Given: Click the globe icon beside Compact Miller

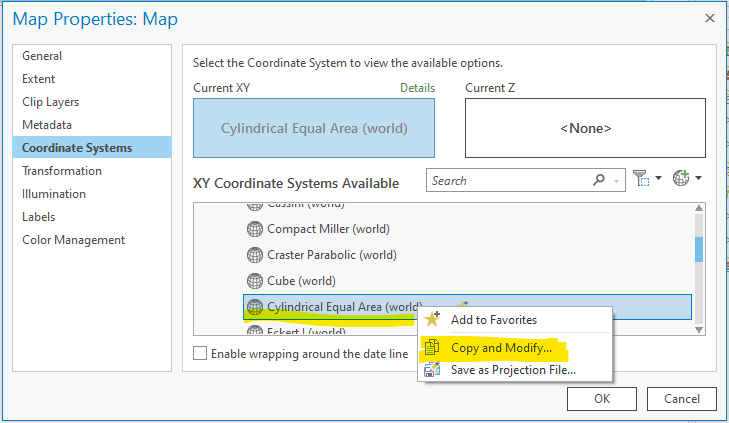Looking at the screenshot, I should (x=254, y=229).
